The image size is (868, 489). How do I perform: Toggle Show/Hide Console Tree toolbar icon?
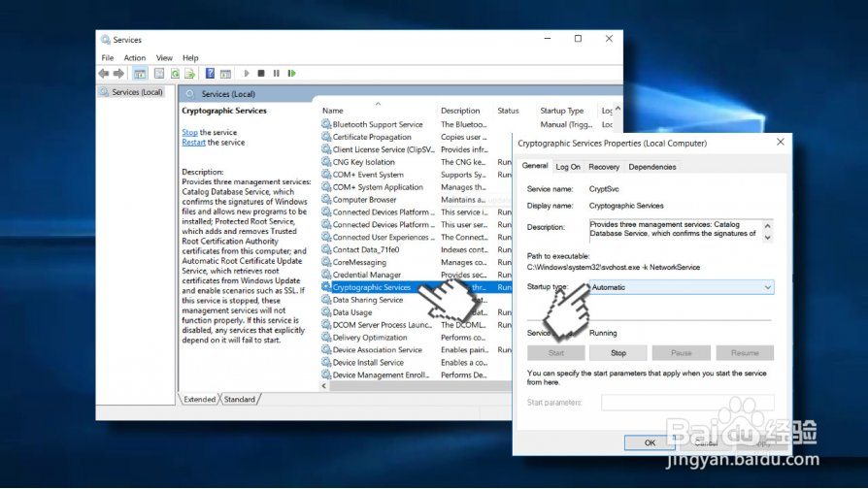tap(140, 73)
